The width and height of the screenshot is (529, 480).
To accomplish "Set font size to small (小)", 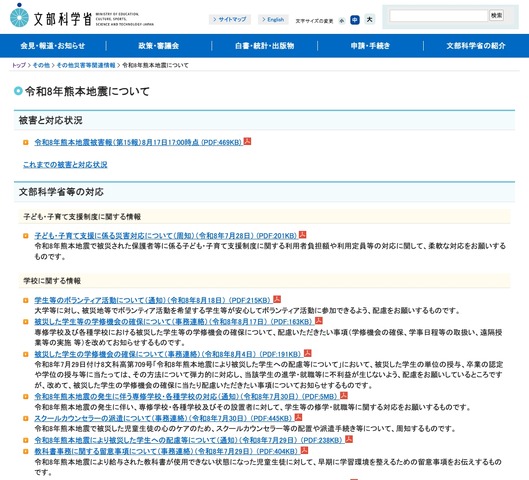I will point(342,21).
